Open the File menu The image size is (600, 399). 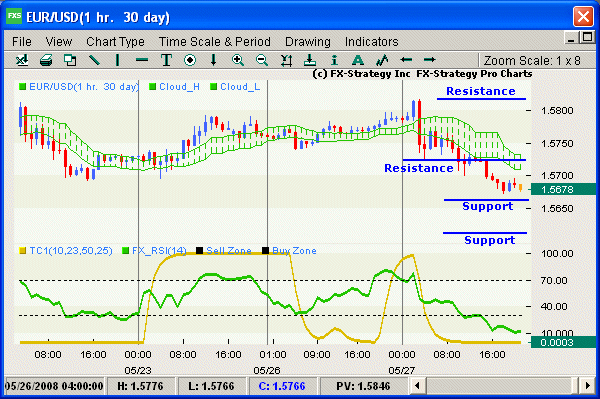pyautogui.click(x=22, y=41)
